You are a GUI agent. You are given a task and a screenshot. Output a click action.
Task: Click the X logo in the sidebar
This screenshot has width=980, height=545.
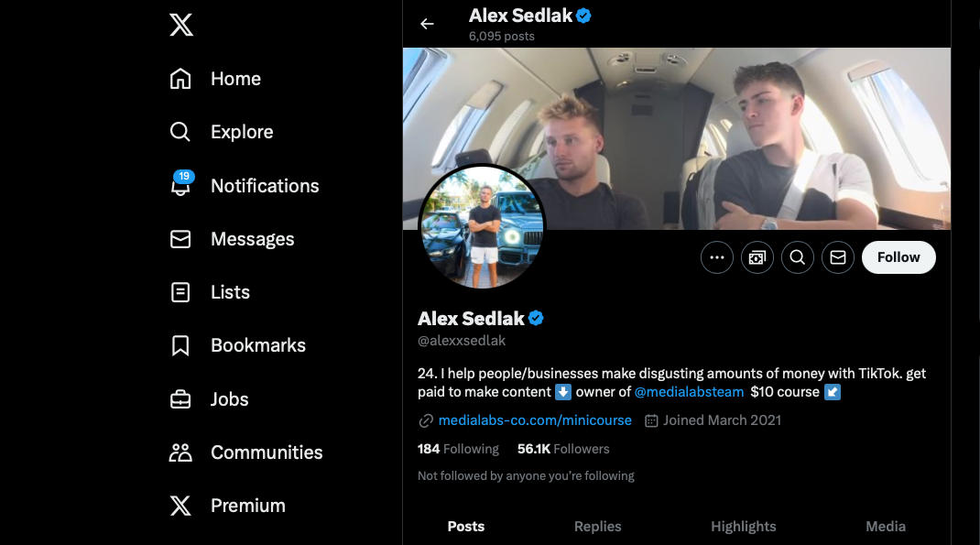[x=180, y=25]
